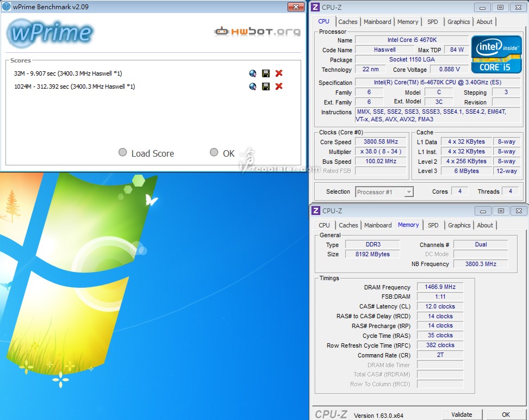Open the Caches tab in top CPU-Z window
529x420 pixels.
click(348, 22)
